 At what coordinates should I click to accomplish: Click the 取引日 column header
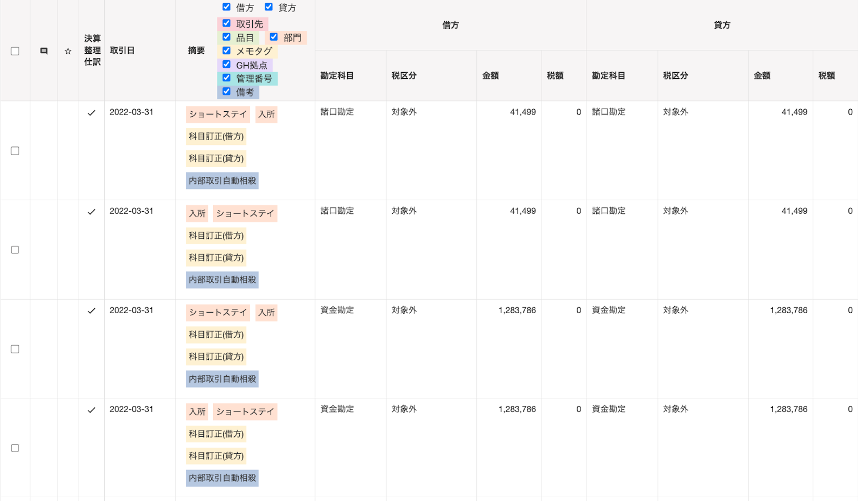tap(122, 50)
